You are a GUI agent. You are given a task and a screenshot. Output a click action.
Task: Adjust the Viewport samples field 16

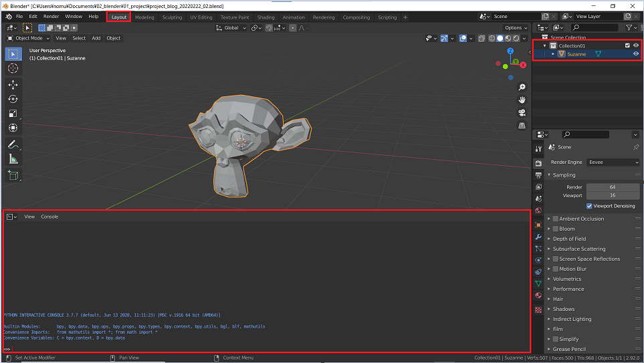(613, 195)
